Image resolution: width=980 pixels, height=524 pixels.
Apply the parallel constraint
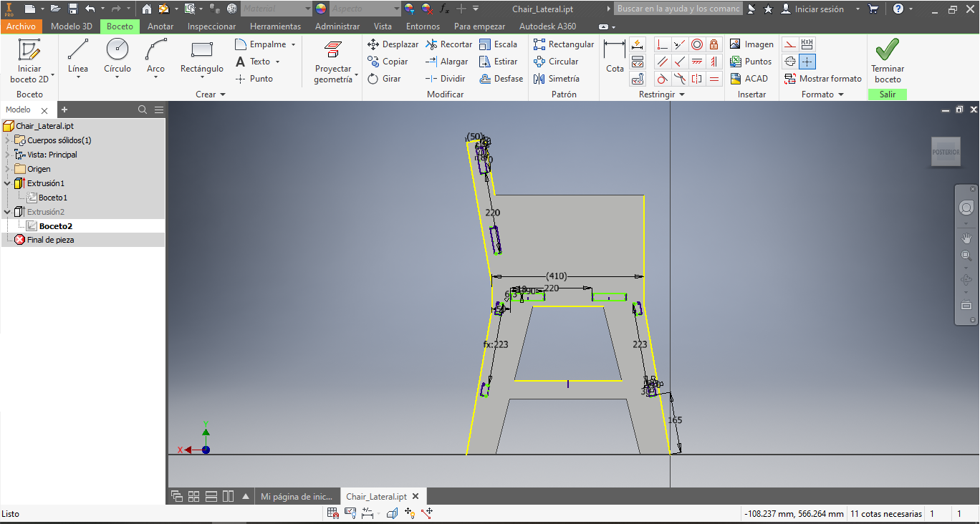(663, 62)
